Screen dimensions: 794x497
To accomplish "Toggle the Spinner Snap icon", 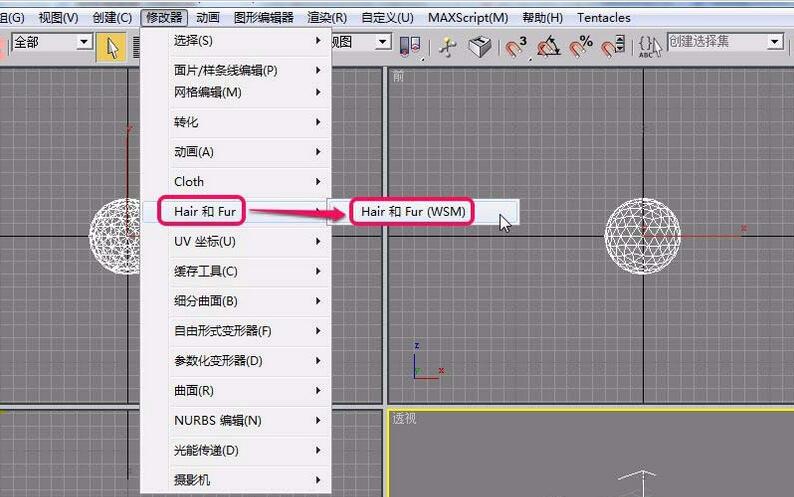I will [613, 47].
